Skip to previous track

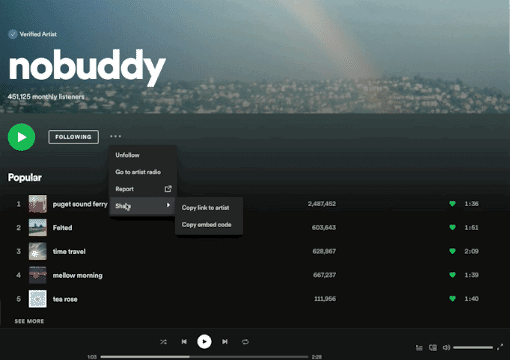(x=184, y=342)
